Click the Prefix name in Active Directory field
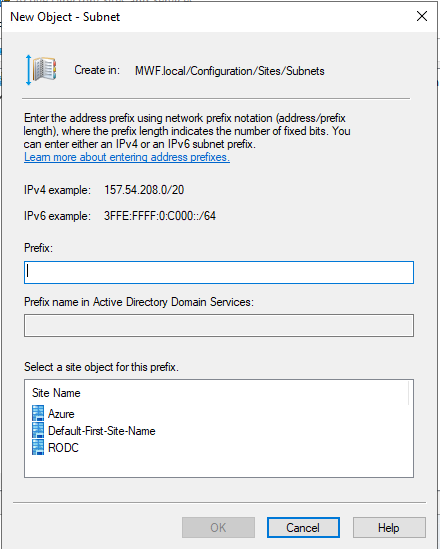The width and height of the screenshot is (440, 549). [x=219, y=325]
